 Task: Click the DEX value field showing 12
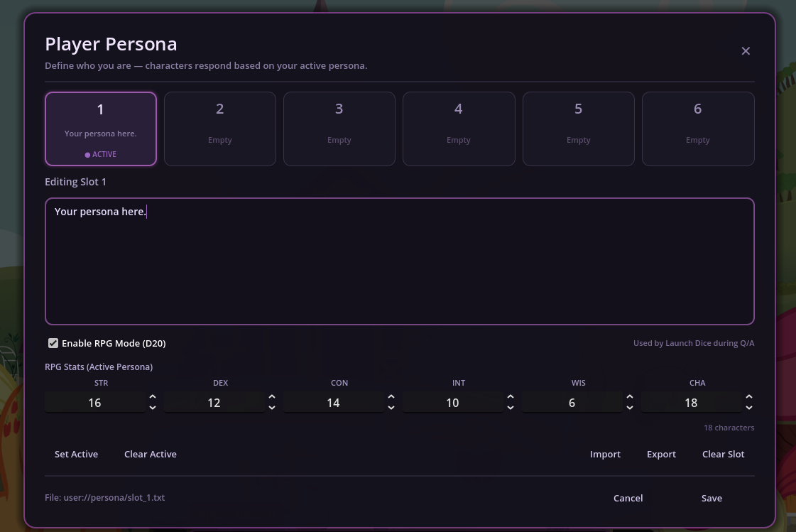point(214,403)
